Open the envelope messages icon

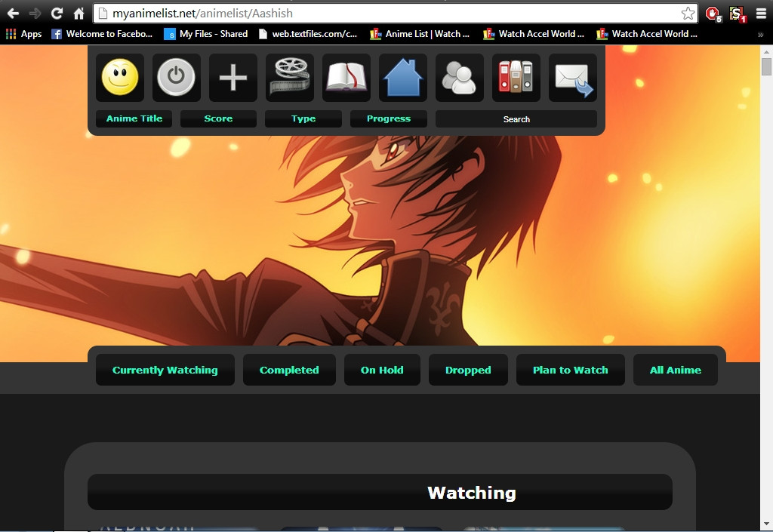[573, 78]
